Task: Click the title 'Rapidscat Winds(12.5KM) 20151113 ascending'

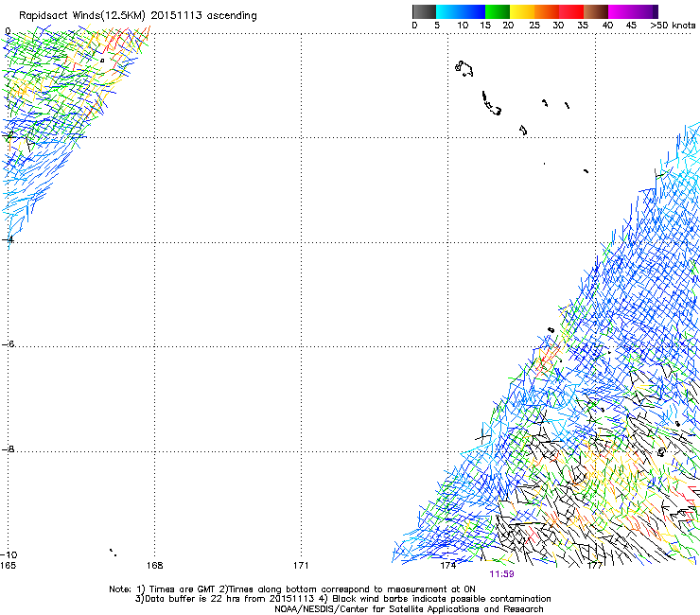Action: pos(138,16)
